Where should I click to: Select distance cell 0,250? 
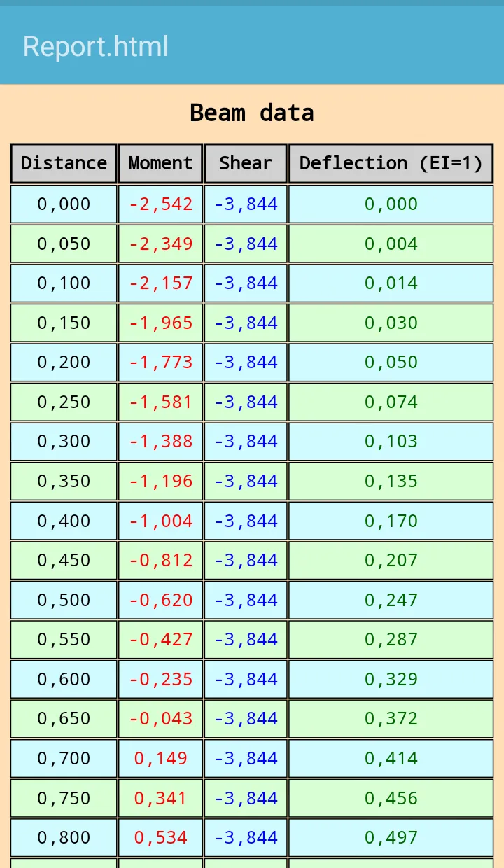[64, 402]
